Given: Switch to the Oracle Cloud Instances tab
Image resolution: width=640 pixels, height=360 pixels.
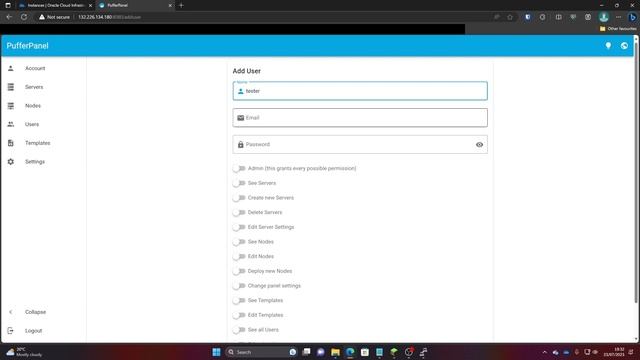Looking at the screenshot, I should point(55,5).
